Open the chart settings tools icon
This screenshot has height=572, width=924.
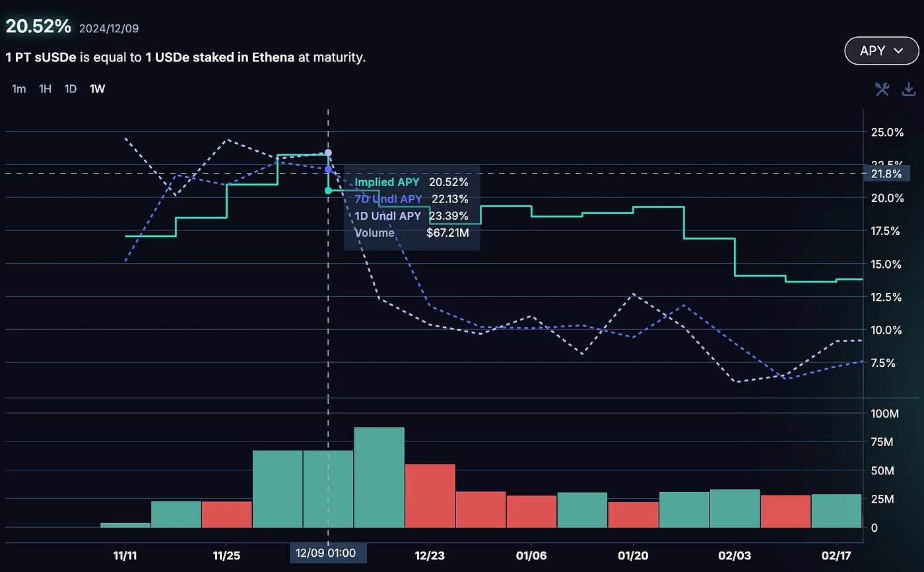(x=882, y=89)
